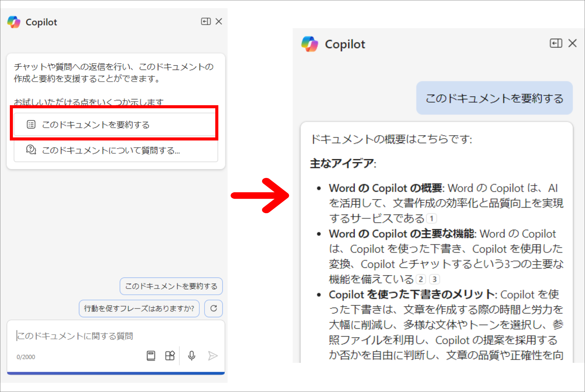
Task: Close the right Copilot panel
Action: click(572, 43)
